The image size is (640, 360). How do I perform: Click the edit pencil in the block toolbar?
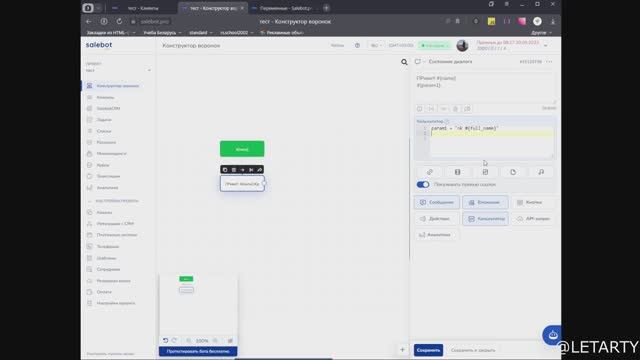pos(259,170)
